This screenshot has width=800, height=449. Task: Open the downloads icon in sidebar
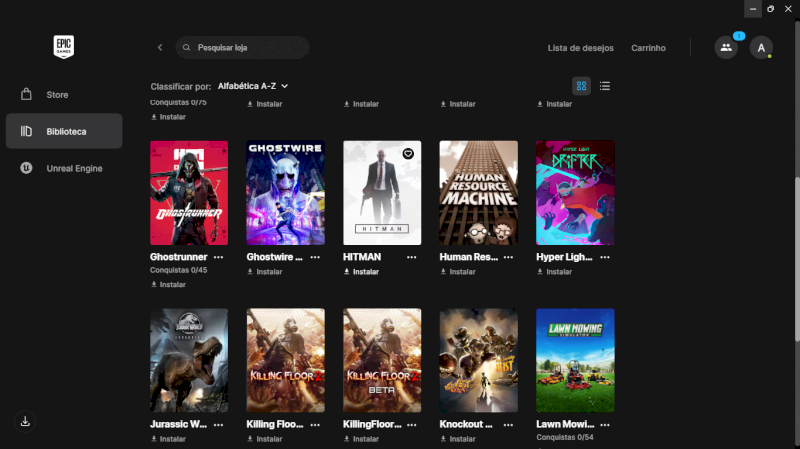click(x=26, y=421)
